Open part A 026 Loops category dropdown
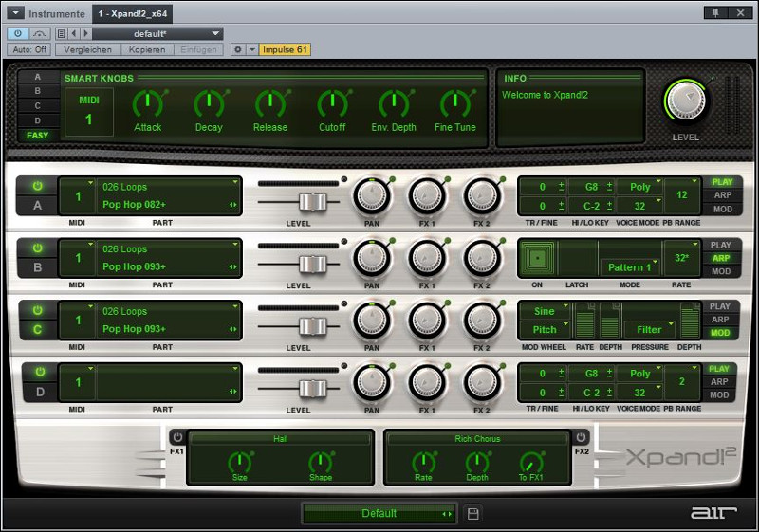The height and width of the screenshot is (532, 759). tap(169, 187)
